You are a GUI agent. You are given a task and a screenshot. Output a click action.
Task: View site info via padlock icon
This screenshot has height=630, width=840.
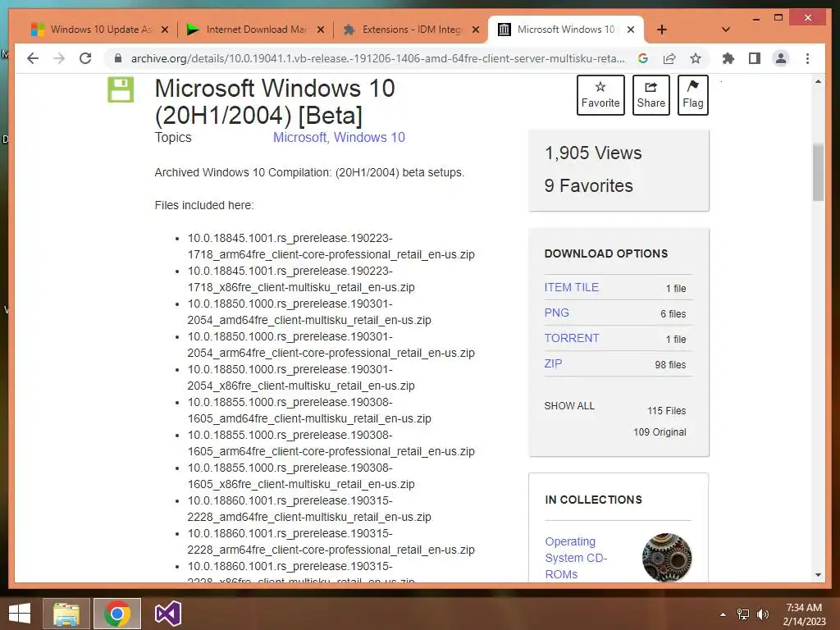click(x=118, y=58)
